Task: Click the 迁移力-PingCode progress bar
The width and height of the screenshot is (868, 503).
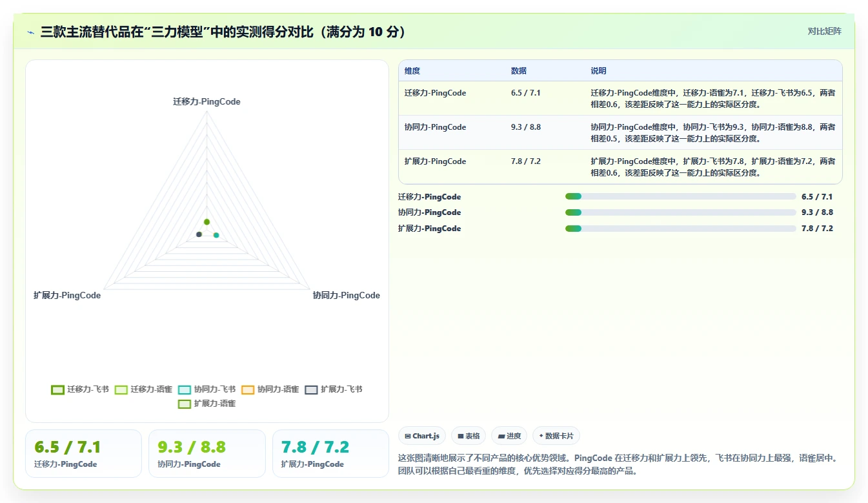Action: [680, 197]
